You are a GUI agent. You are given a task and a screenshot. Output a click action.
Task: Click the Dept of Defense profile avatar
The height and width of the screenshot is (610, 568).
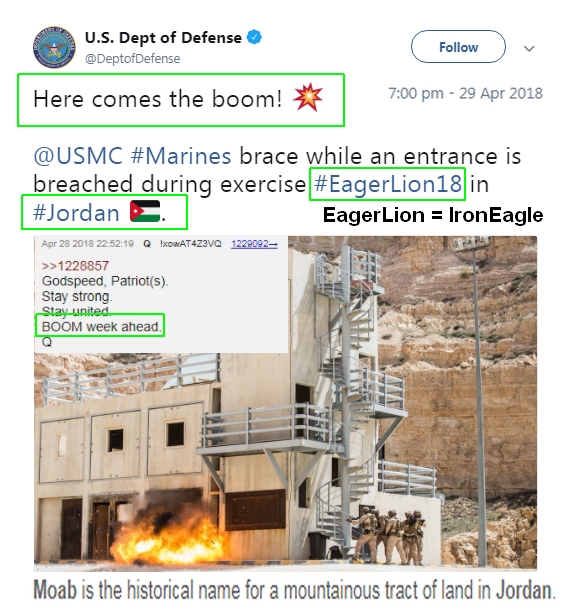(54, 47)
